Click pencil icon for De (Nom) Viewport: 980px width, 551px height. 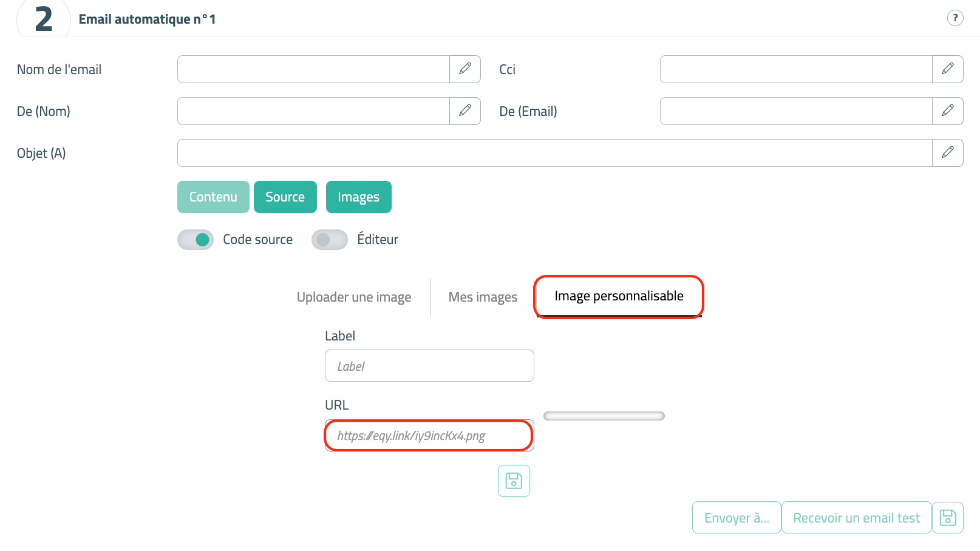pos(465,111)
